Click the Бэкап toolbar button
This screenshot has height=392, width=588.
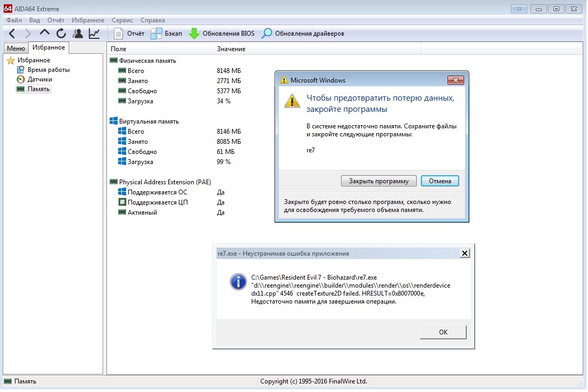(x=166, y=34)
